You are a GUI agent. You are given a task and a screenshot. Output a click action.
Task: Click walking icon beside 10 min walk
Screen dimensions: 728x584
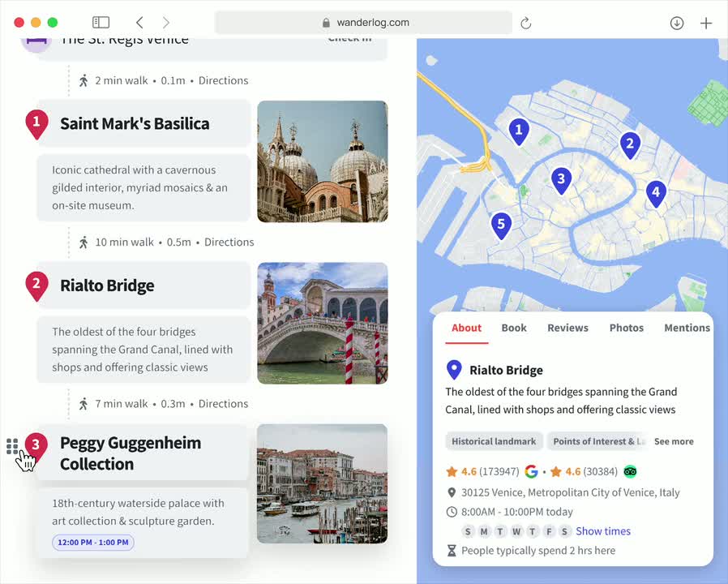[x=84, y=242]
